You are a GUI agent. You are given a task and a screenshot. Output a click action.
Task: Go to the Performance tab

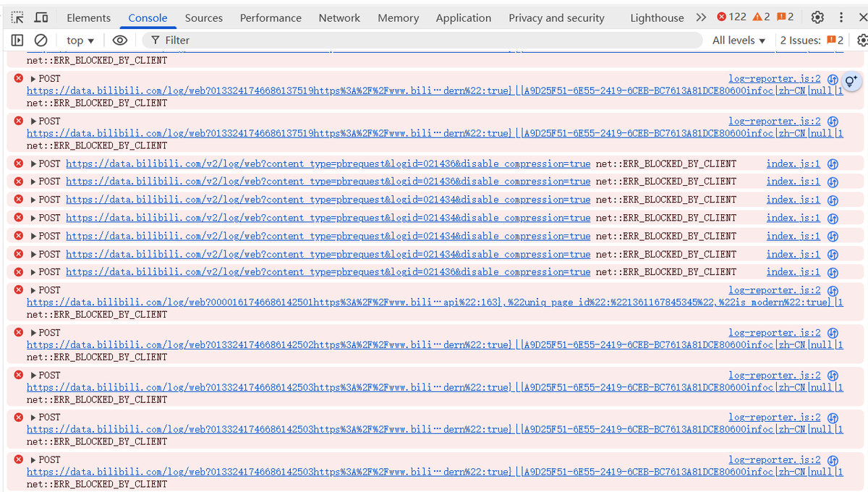pyautogui.click(x=271, y=18)
